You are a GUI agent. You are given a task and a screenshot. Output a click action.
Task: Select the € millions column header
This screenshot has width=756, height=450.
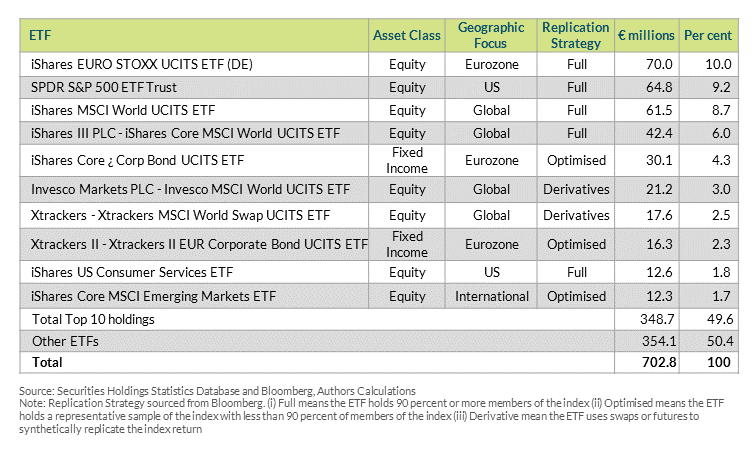point(645,36)
